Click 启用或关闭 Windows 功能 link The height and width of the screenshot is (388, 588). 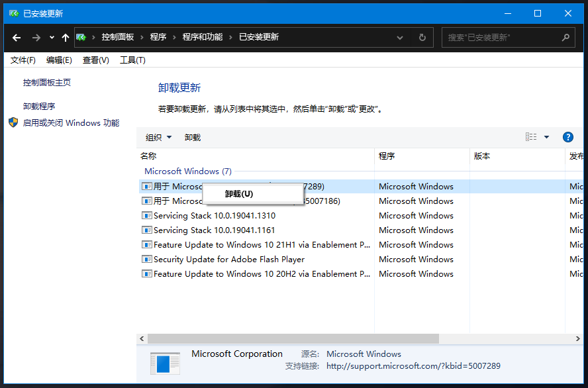click(72, 123)
